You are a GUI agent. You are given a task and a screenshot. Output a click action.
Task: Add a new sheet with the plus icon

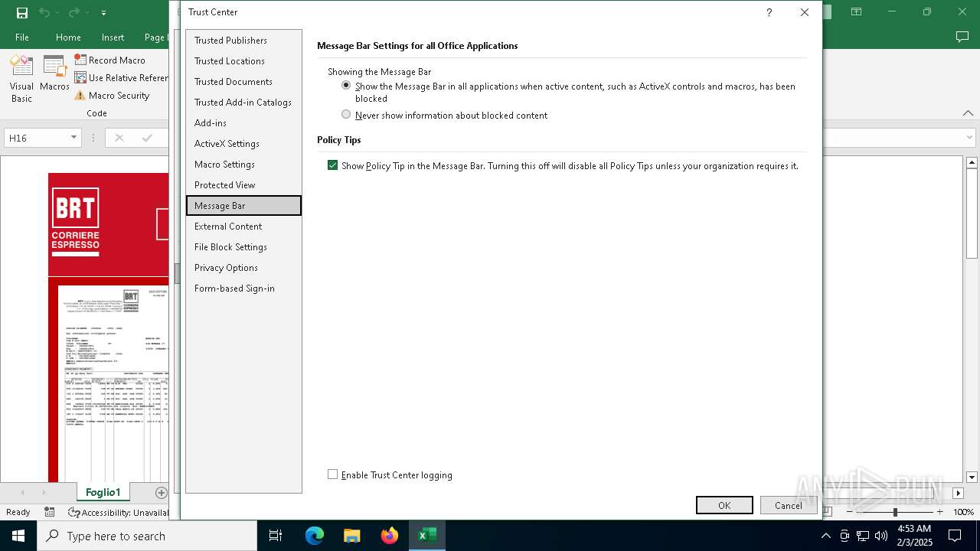pyautogui.click(x=161, y=492)
